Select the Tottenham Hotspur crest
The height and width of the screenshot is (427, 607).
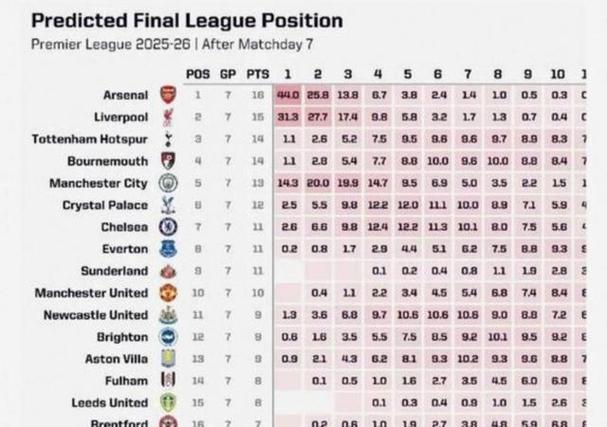[167, 139]
